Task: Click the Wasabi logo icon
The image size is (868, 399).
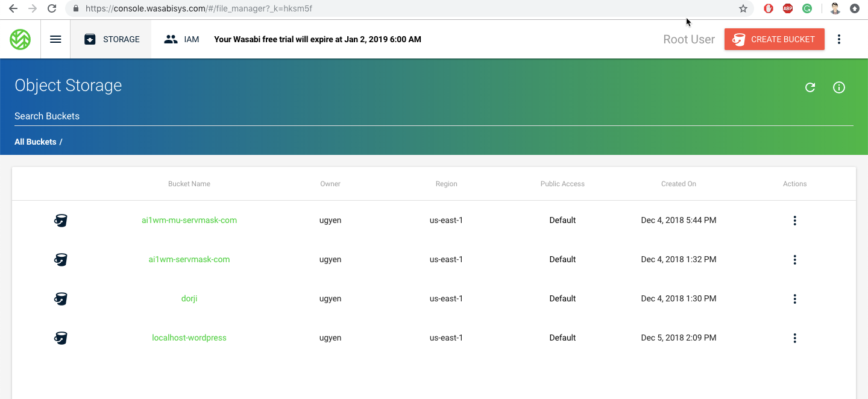Action: [x=20, y=39]
